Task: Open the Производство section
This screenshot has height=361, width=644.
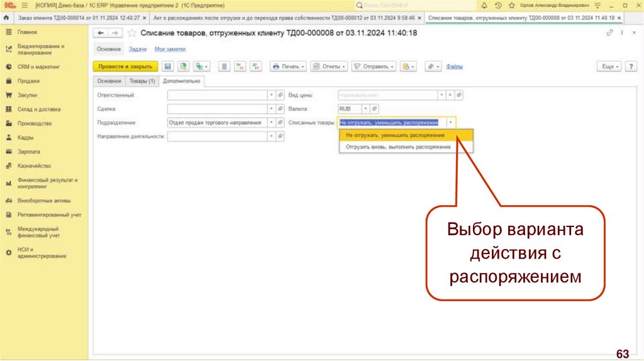Action: click(35, 123)
